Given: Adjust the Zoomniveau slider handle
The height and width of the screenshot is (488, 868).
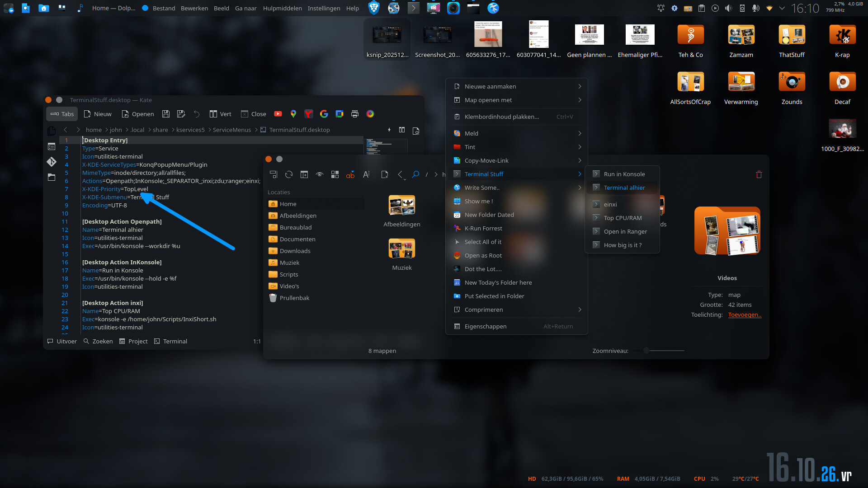Looking at the screenshot, I should click(646, 351).
